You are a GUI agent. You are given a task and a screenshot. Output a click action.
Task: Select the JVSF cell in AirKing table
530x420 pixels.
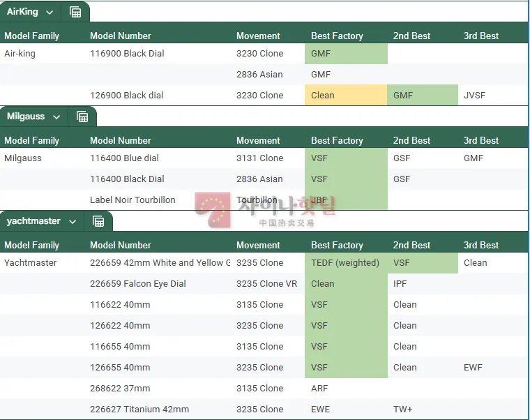click(x=475, y=96)
